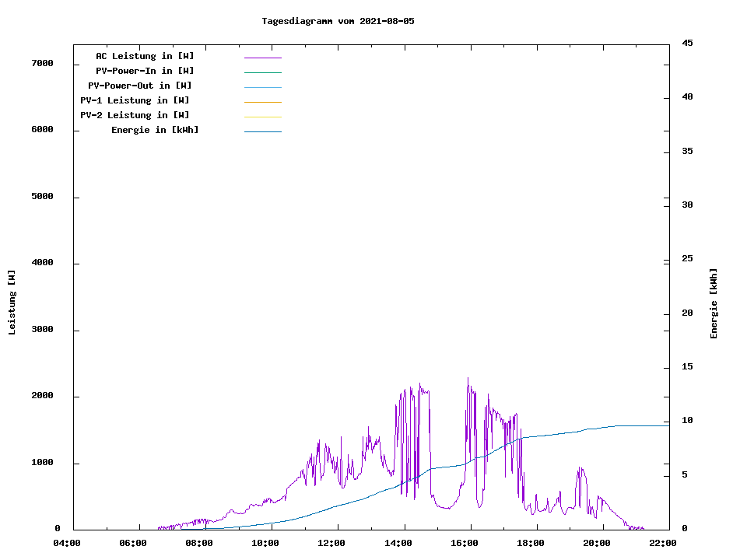This screenshot has width=747, height=560.
Task: Click the chart title 'Tagesdiagramm vom 2021-08-05'
Action: [338, 21]
